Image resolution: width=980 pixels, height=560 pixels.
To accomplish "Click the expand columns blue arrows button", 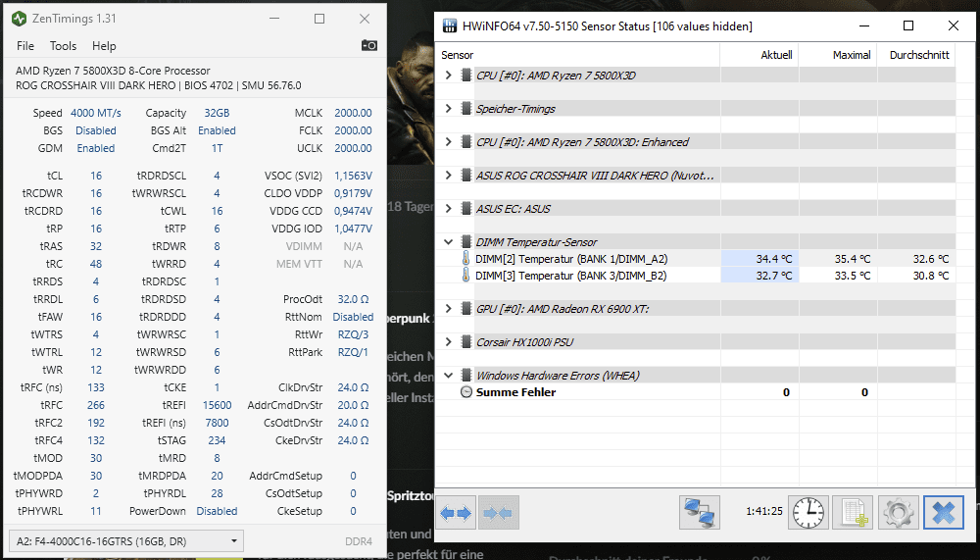I will pyautogui.click(x=456, y=513).
